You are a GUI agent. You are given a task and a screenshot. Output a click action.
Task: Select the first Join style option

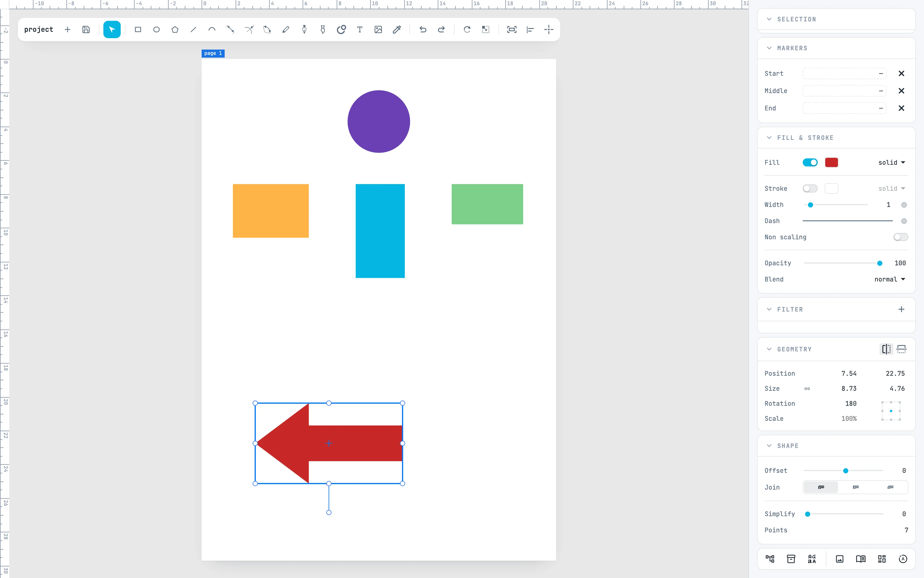coord(821,488)
